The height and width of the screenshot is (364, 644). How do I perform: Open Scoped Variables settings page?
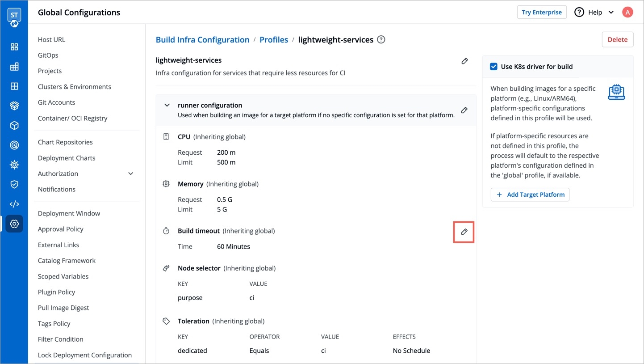point(63,276)
